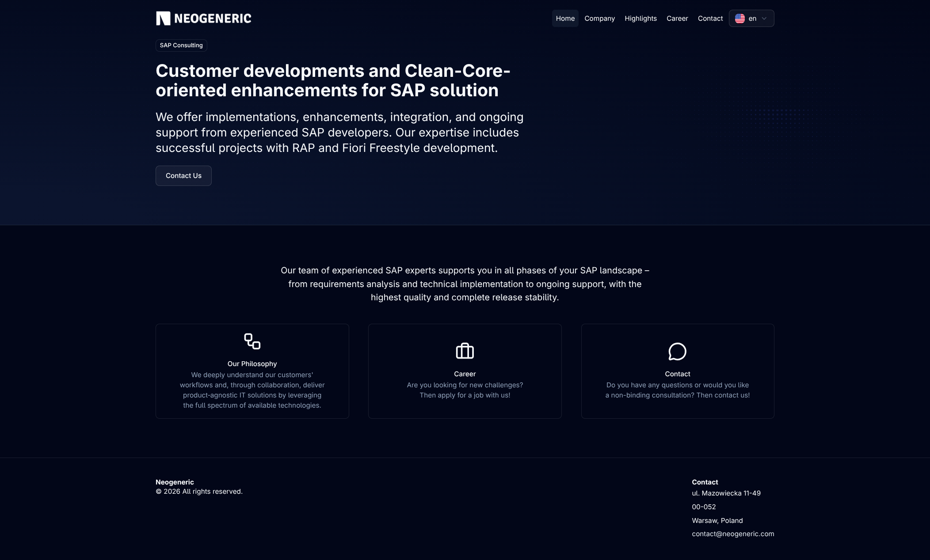
Task: Click the 'ul. Mazowiecka 11-49' address line
Action: click(x=726, y=493)
